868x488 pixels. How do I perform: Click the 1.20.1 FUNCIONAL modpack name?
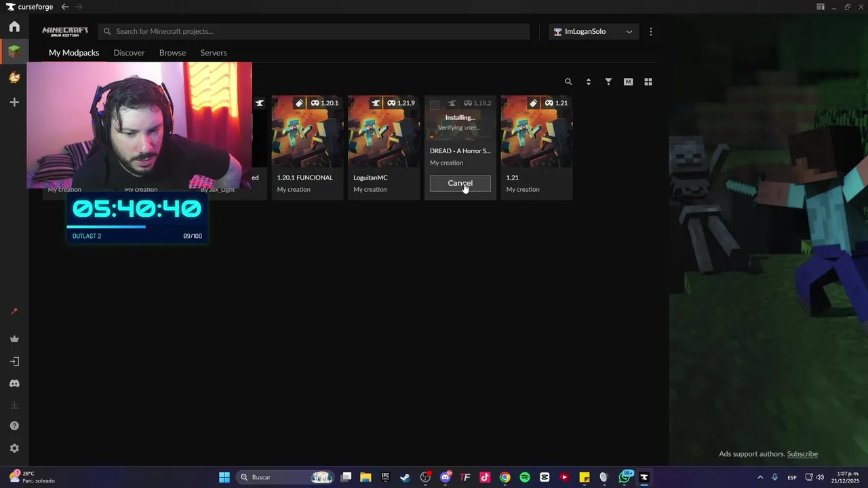tap(304, 178)
